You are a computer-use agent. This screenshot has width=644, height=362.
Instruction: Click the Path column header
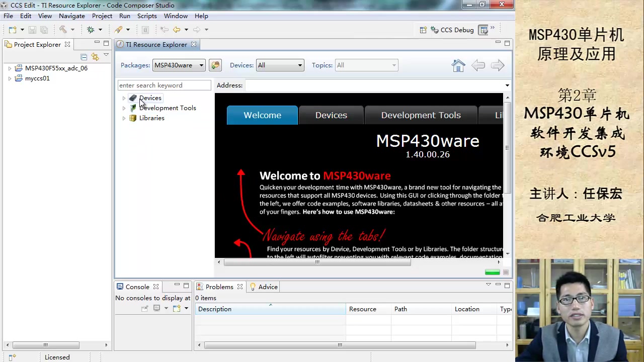pyautogui.click(x=422, y=309)
